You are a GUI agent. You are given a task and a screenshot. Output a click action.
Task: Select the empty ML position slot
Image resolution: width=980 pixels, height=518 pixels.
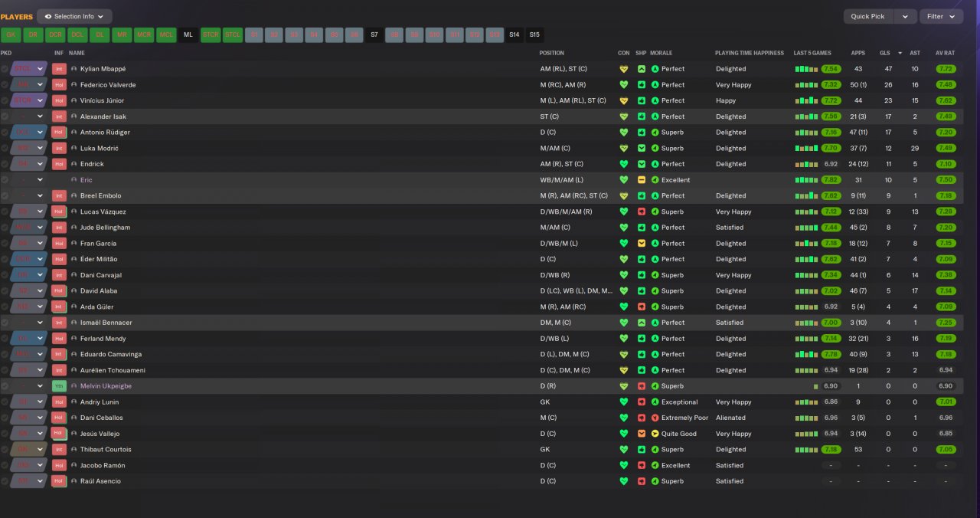point(188,34)
